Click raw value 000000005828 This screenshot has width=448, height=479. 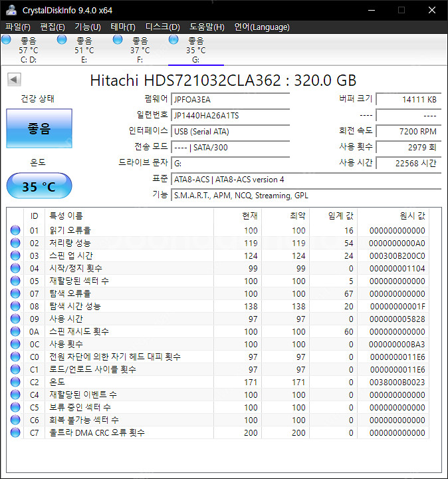pos(397,319)
